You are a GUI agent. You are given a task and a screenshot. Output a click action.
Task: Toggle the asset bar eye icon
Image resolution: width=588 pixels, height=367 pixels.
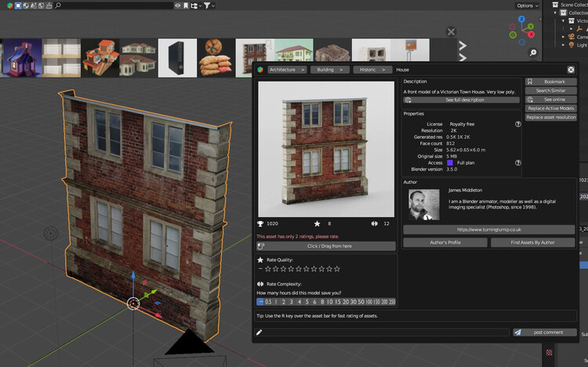[x=178, y=5]
